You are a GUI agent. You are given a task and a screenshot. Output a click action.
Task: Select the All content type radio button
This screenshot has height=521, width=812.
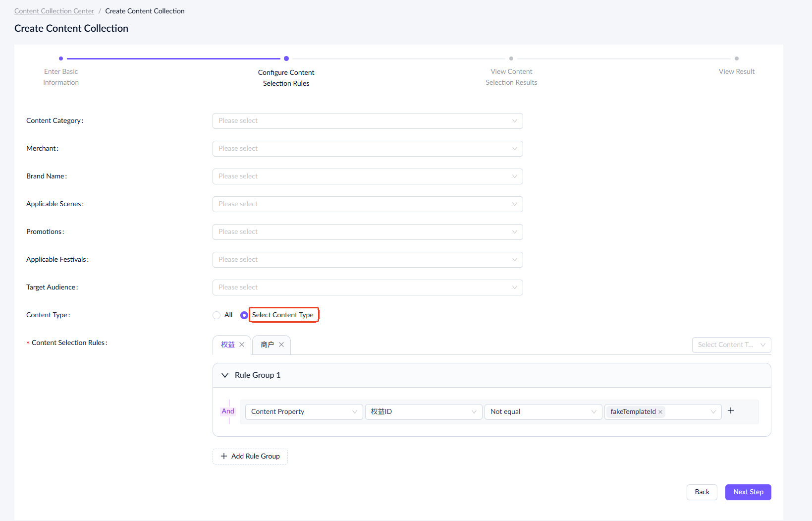coord(217,315)
